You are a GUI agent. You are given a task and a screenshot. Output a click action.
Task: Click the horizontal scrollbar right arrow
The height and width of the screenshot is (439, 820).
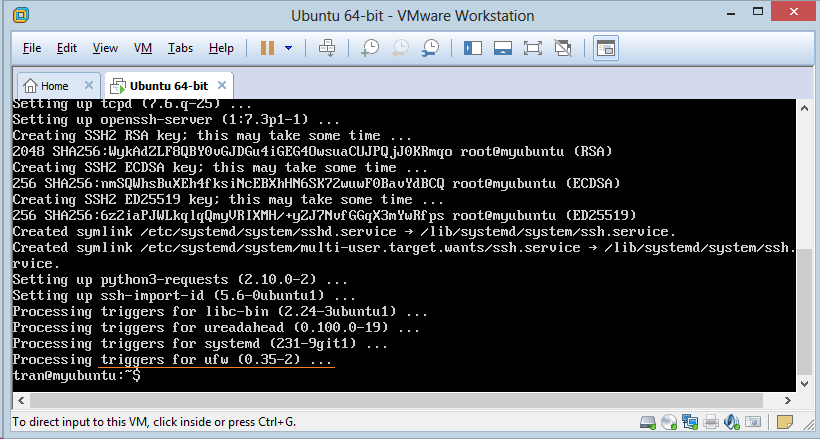(788, 401)
